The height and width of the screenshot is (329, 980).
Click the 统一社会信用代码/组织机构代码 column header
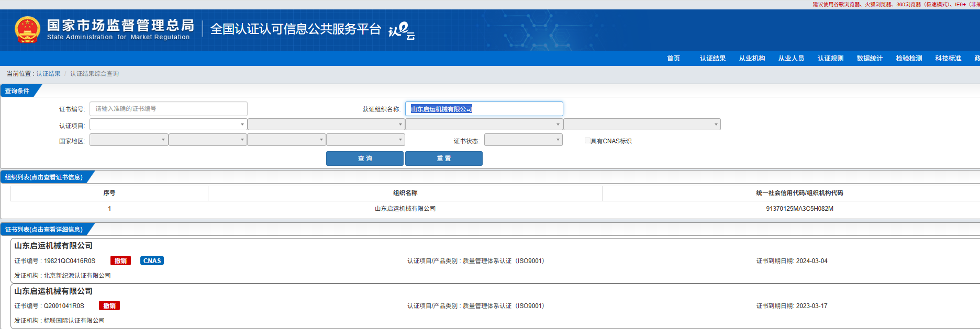click(799, 193)
